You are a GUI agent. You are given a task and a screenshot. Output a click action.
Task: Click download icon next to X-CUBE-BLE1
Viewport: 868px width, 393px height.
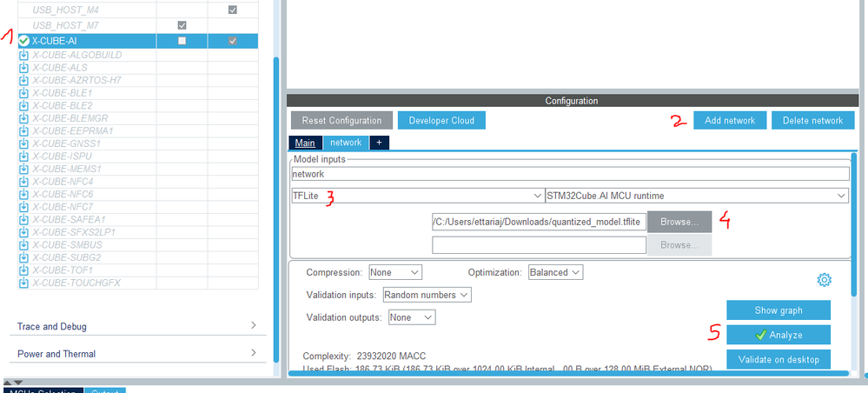click(23, 92)
